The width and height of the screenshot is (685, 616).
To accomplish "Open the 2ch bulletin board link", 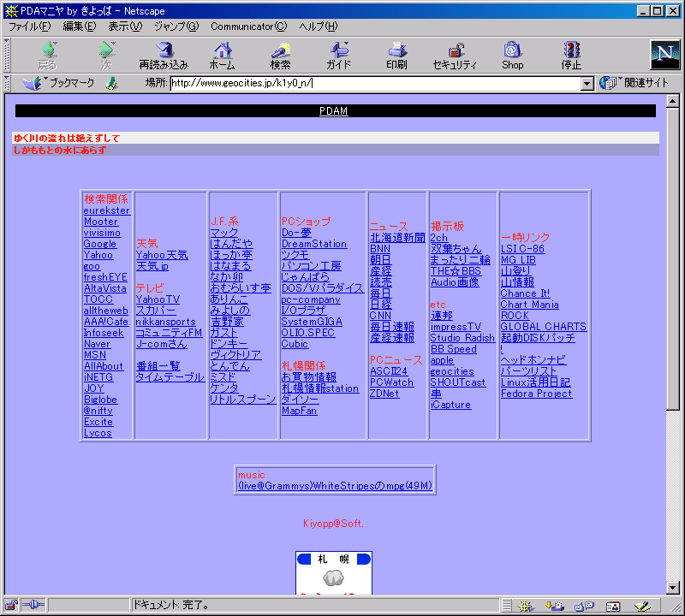I will (x=439, y=238).
